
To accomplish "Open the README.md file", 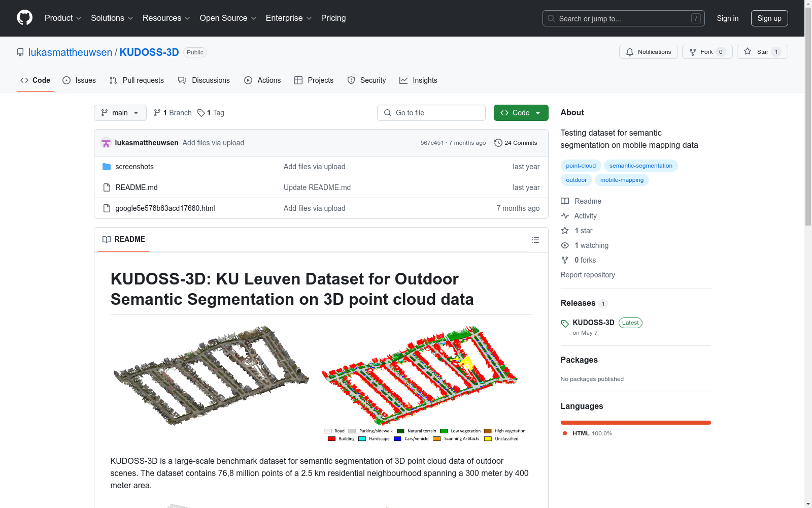I will pyautogui.click(x=137, y=187).
